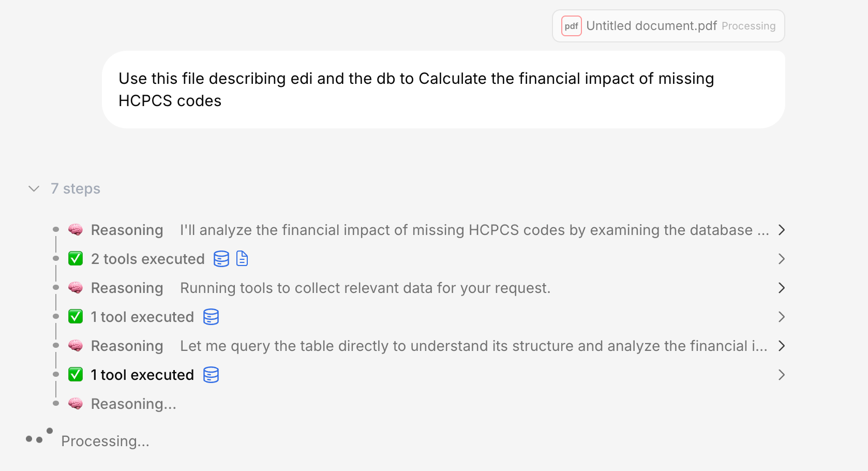Viewport: 868px width, 471px height.
Task: Expand the 2 tools executed chevron
Action: (x=782, y=259)
